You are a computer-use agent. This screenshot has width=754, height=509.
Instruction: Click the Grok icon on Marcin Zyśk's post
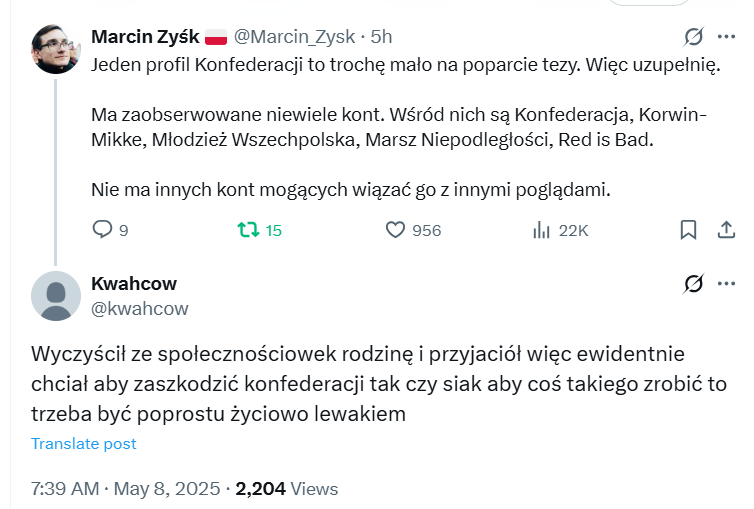pos(693,37)
